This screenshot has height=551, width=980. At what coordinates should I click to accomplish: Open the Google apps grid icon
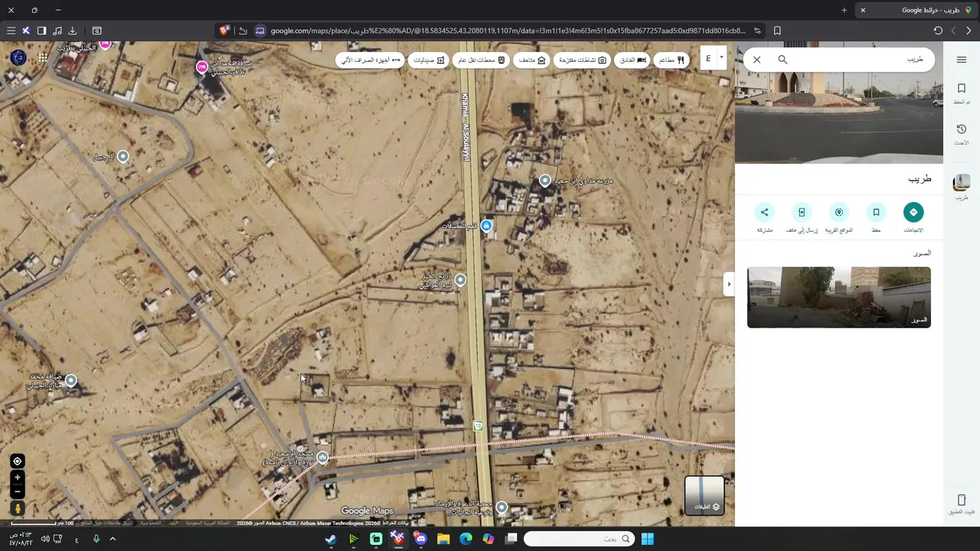43,57
